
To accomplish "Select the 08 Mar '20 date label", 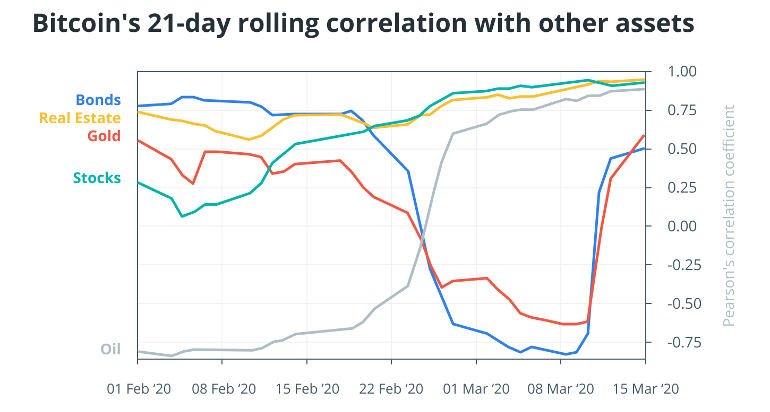I will click(x=561, y=389).
